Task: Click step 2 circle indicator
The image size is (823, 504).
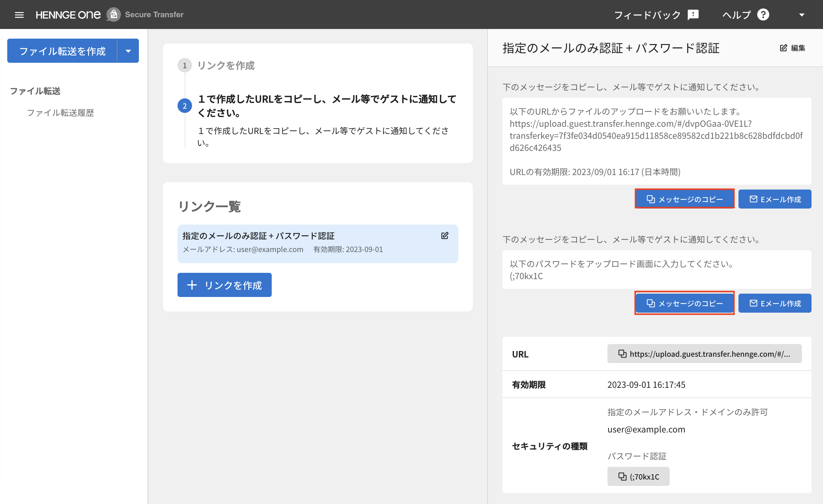Action: tap(185, 106)
